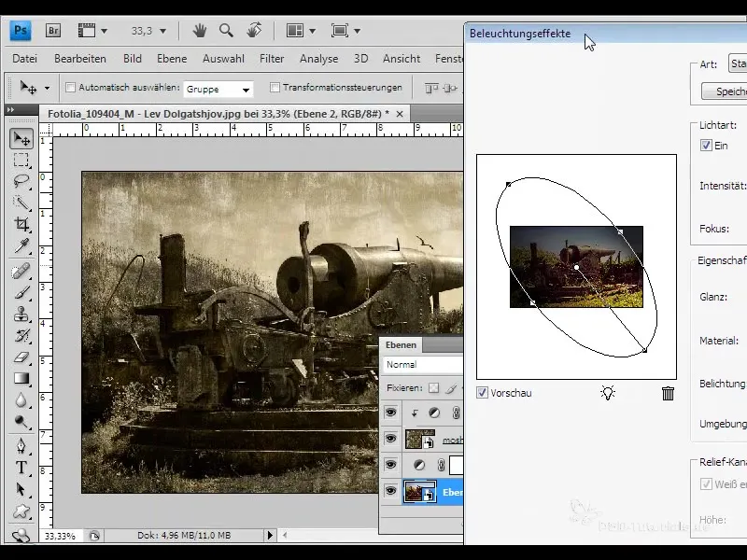747x560 pixels.
Task: Toggle Automatisch auswählen checkbox
Action: point(71,88)
